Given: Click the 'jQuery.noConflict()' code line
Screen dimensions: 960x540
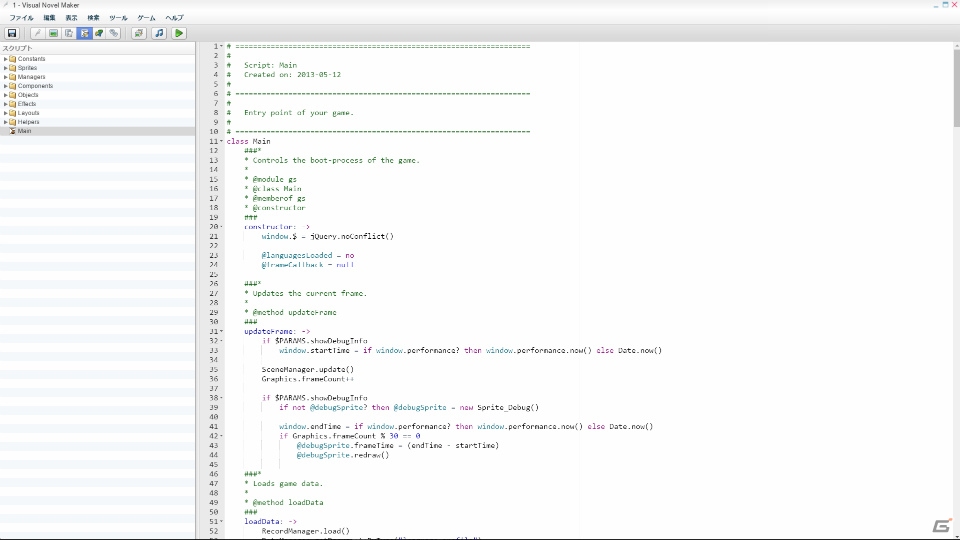Looking at the screenshot, I should tap(328, 236).
